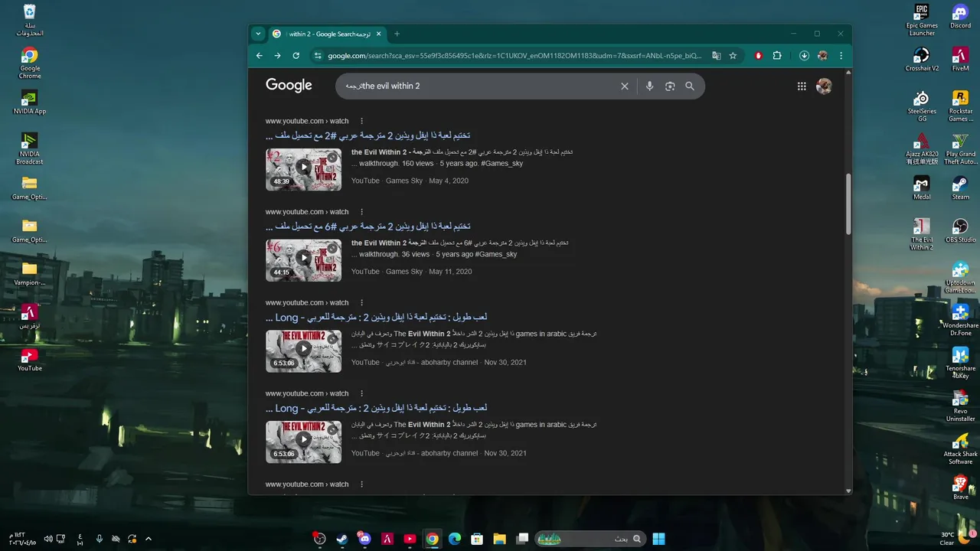Screen dimensions: 980x551
Task: Open a new Chrome tab
Action: (397, 34)
